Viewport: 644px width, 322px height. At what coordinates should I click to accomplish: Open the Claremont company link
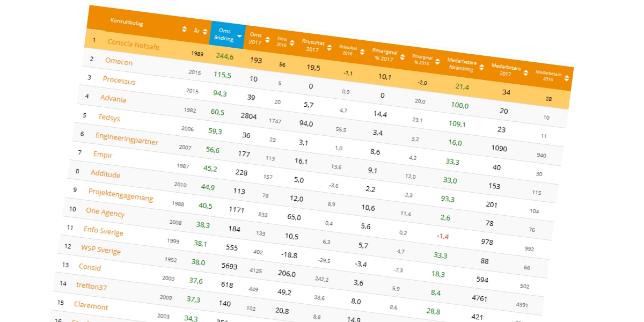tap(91, 305)
